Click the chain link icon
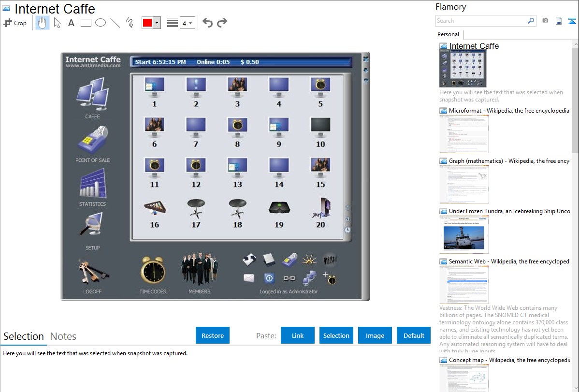 pyautogui.click(x=289, y=278)
